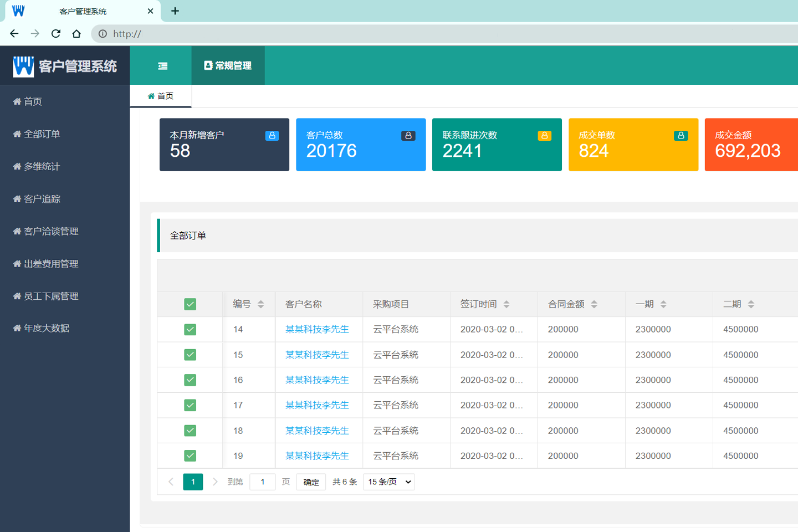
Task: Open 员工下属管理 in the sidebar
Action: [x=65, y=296]
